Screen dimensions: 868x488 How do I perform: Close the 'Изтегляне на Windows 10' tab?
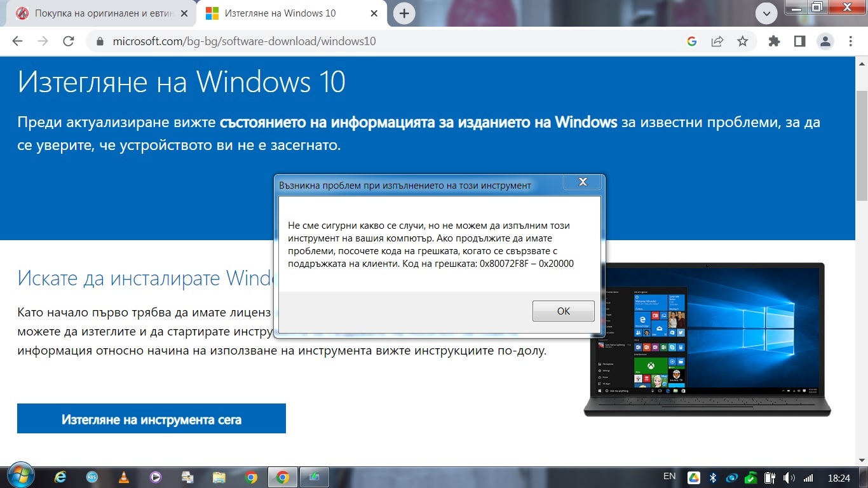pos(374,13)
